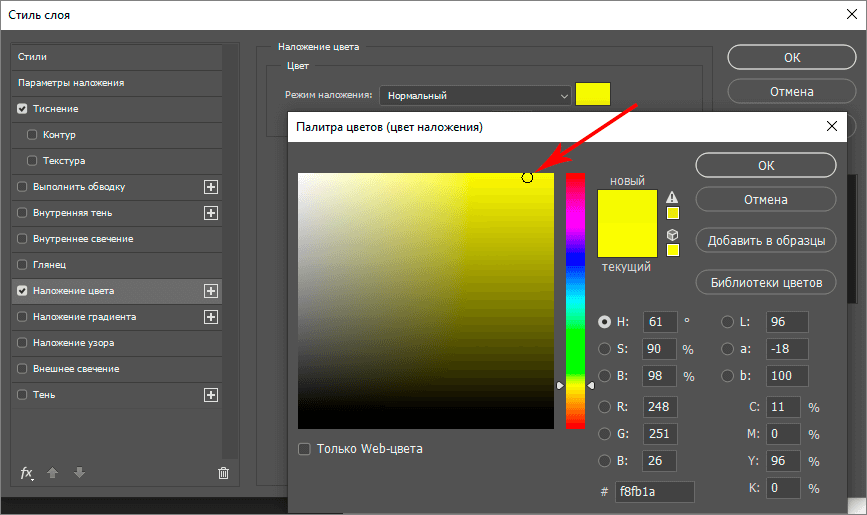The width and height of the screenshot is (867, 515).
Task: Click the move effect down arrow
Action: pyautogui.click(x=79, y=473)
